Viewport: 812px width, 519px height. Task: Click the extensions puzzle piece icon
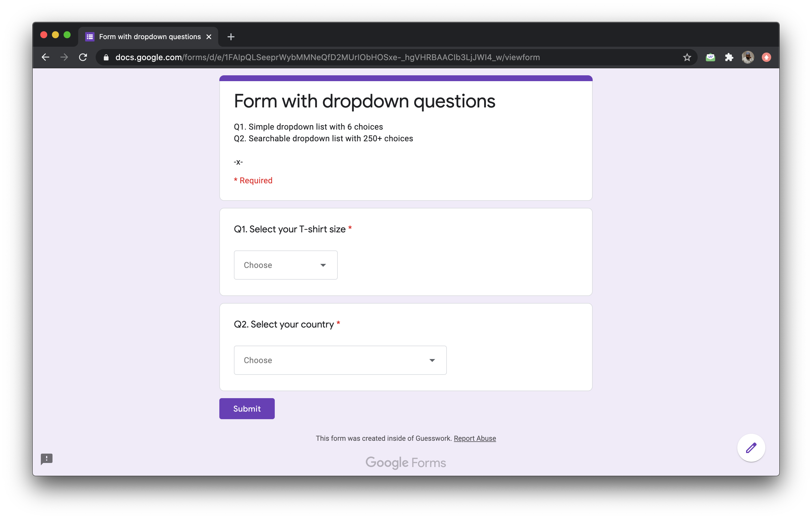coord(728,58)
